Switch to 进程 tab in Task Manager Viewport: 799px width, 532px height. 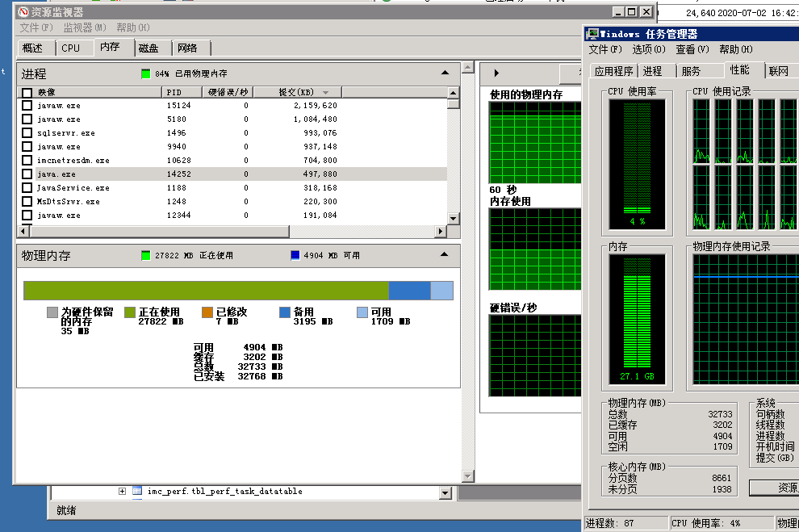click(653, 71)
